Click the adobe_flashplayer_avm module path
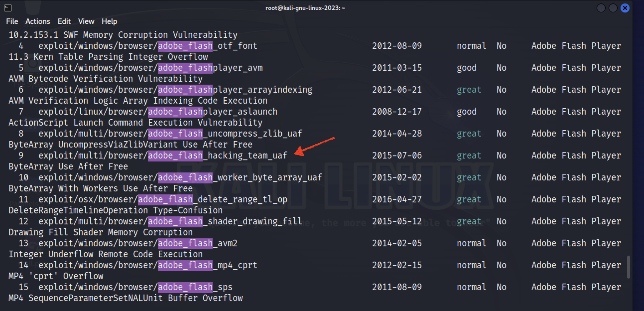644x311 pixels. [151, 68]
